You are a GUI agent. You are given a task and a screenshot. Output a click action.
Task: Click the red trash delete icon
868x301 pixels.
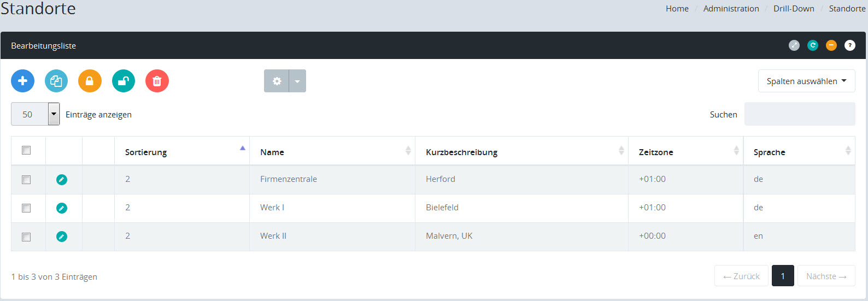[x=157, y=81]
